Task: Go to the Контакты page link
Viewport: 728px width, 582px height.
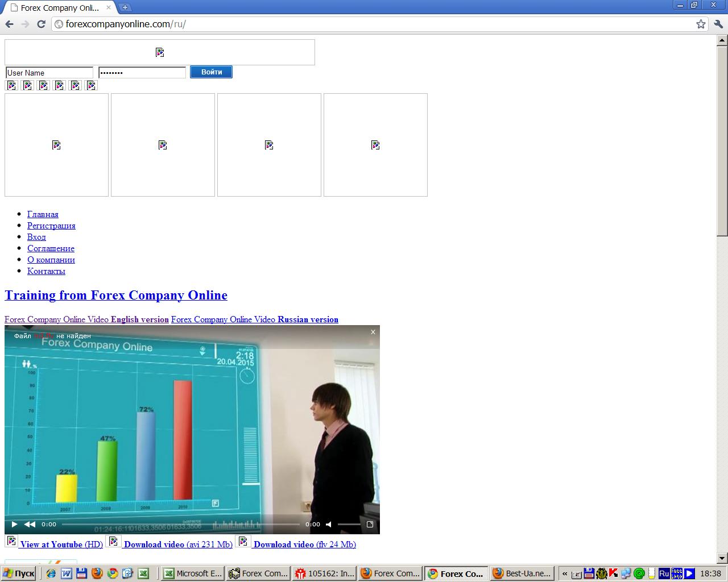Action: pyautogui.click(x=46, y=271)
